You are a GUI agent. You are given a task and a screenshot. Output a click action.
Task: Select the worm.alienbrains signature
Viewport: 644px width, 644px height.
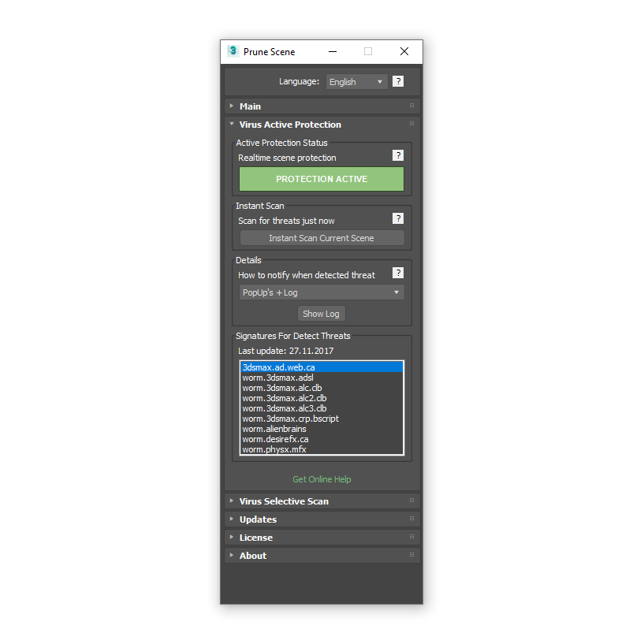coord(322,429)
